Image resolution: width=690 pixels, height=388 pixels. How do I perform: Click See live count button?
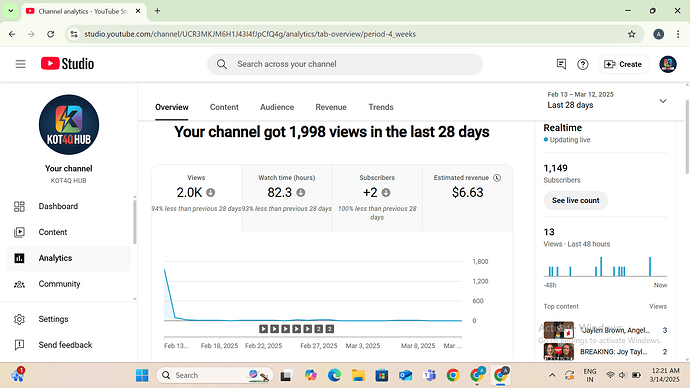pos(576,201)
